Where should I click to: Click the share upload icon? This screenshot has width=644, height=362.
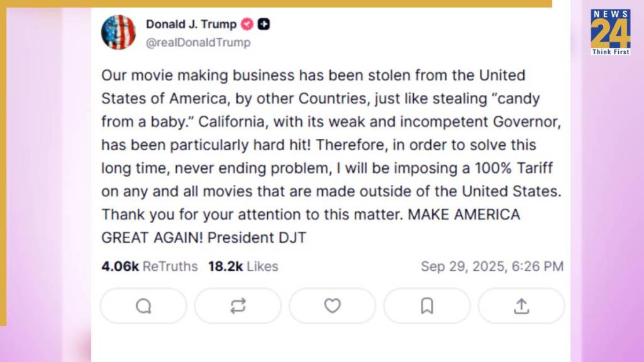point(521,306)
